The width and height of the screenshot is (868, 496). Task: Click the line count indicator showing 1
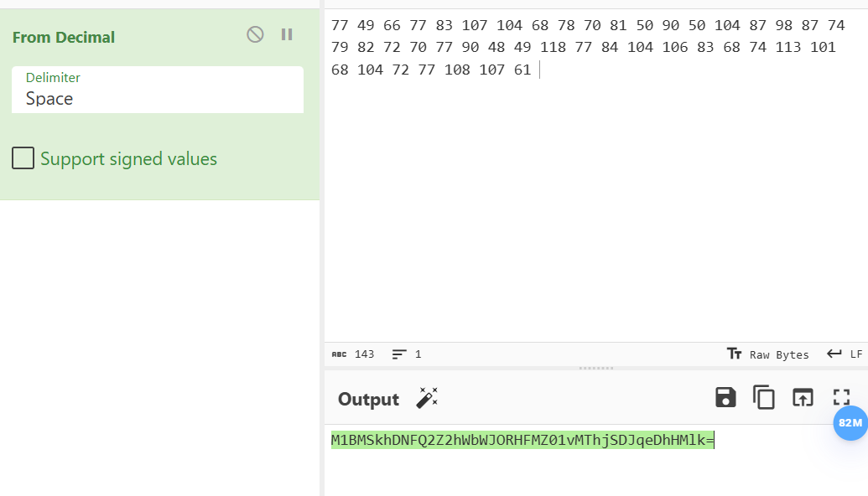407,354
